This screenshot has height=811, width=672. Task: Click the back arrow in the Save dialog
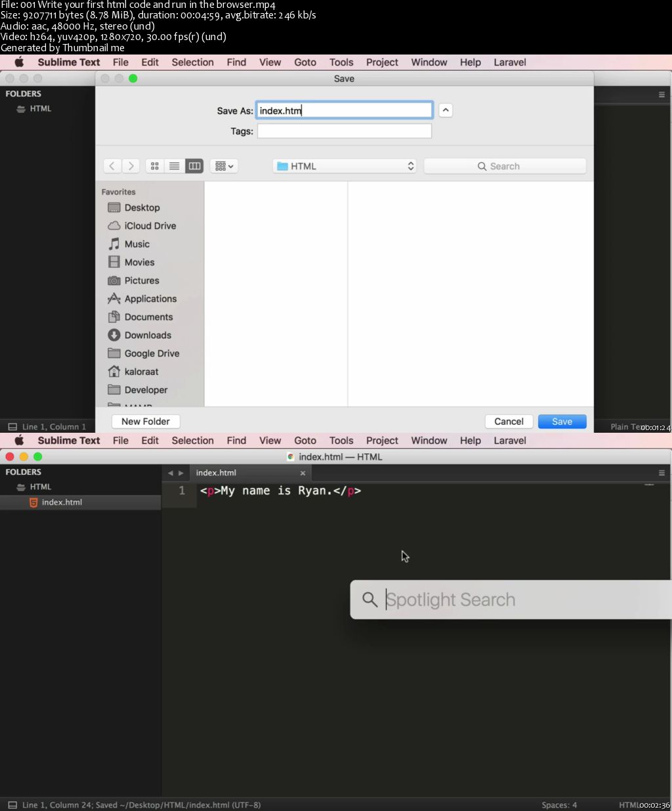(112, 166)
